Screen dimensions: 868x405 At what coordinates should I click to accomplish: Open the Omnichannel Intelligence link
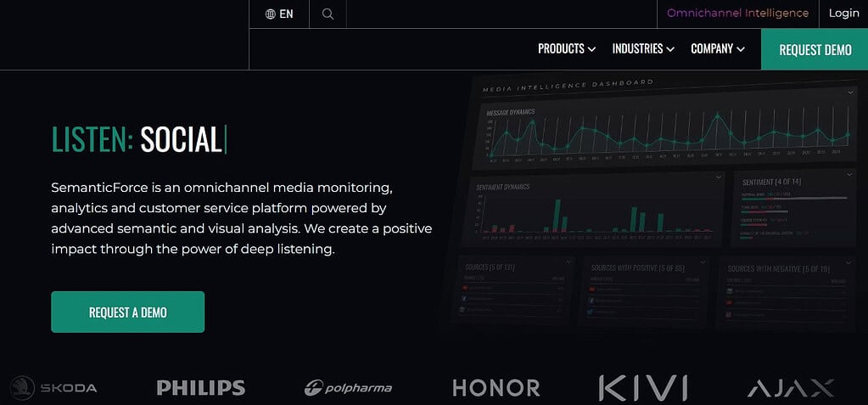(x=737, y=14)
